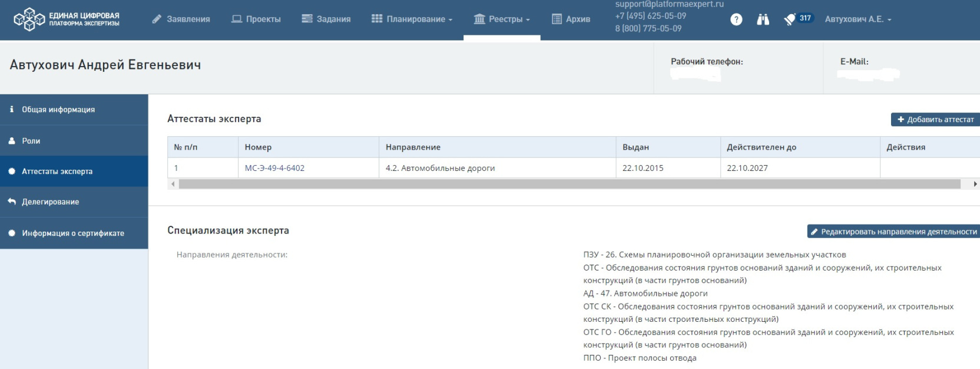Click the support email address link
980x369 pixels.
(x=669, y=4)
